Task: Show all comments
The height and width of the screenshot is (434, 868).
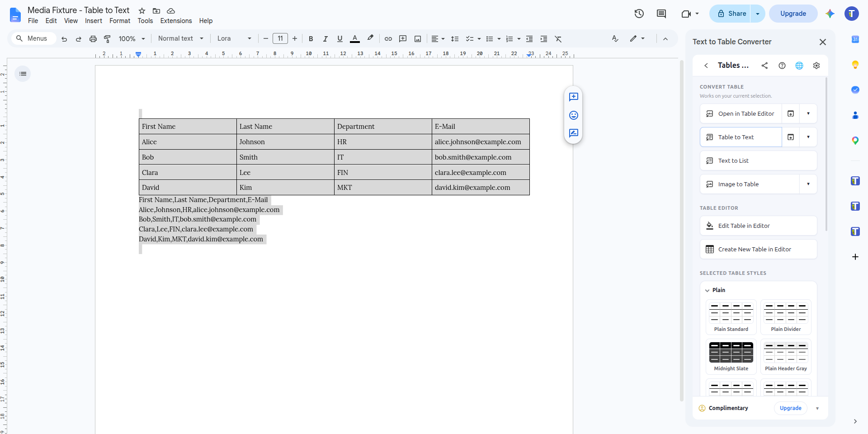Action: [661, 14]
